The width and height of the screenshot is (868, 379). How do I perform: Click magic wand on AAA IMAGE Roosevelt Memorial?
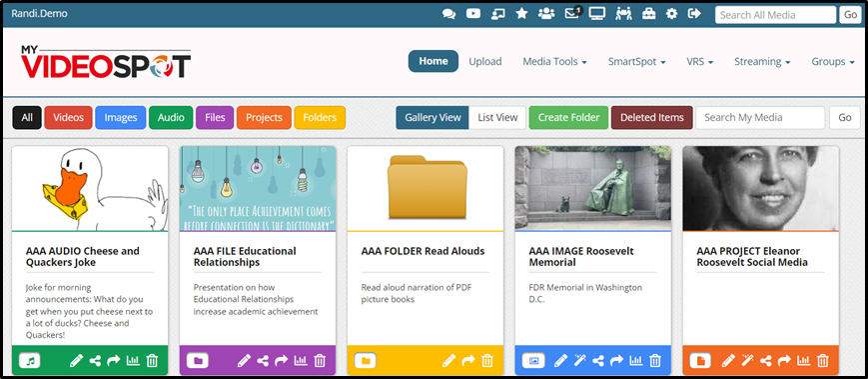579,361
